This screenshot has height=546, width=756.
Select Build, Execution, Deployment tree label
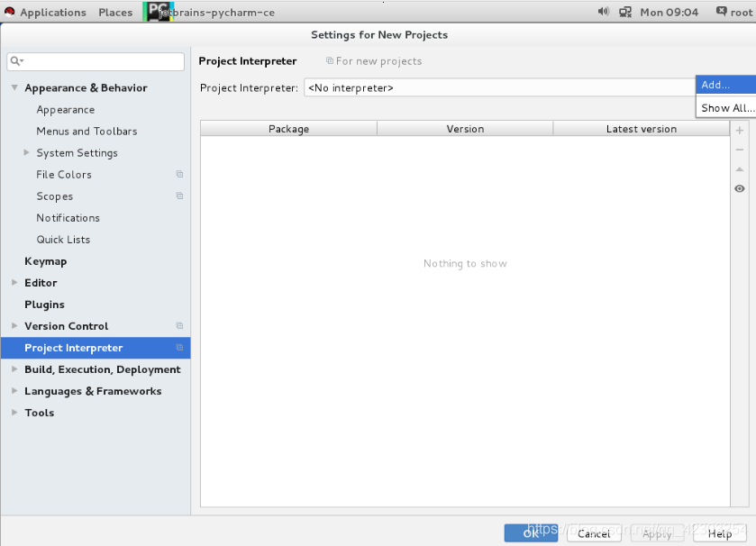[103, 369]
